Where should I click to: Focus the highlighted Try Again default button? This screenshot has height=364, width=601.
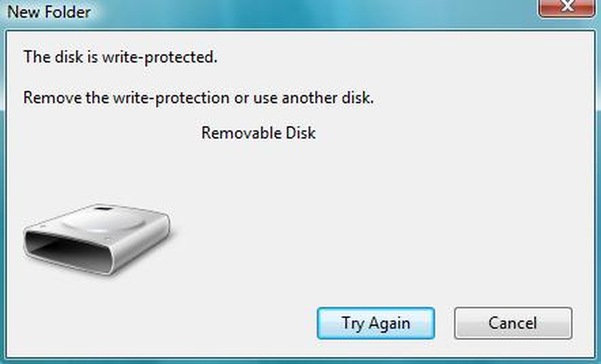376,323
